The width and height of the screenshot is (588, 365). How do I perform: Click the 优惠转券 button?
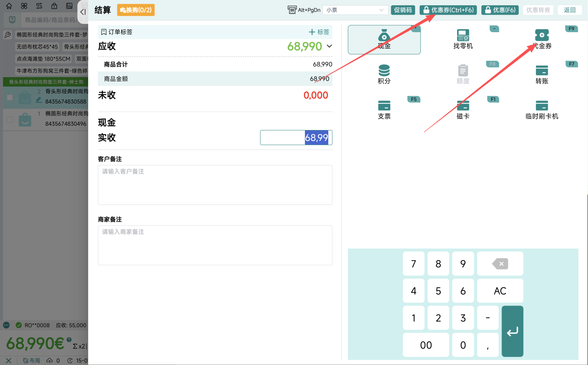click(538, 10)
